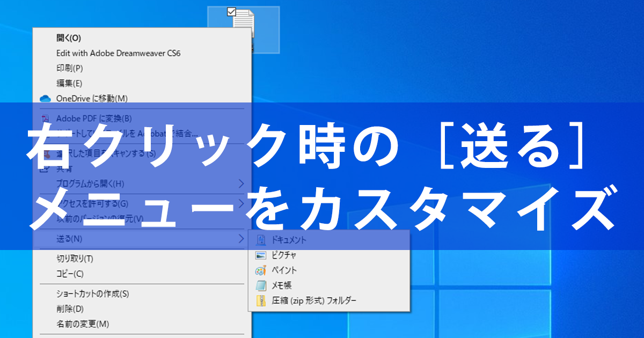Viewport: 644px width, 338px height.
Task: Open the 送る(N) submenu
Action: (x=142, y=238)
